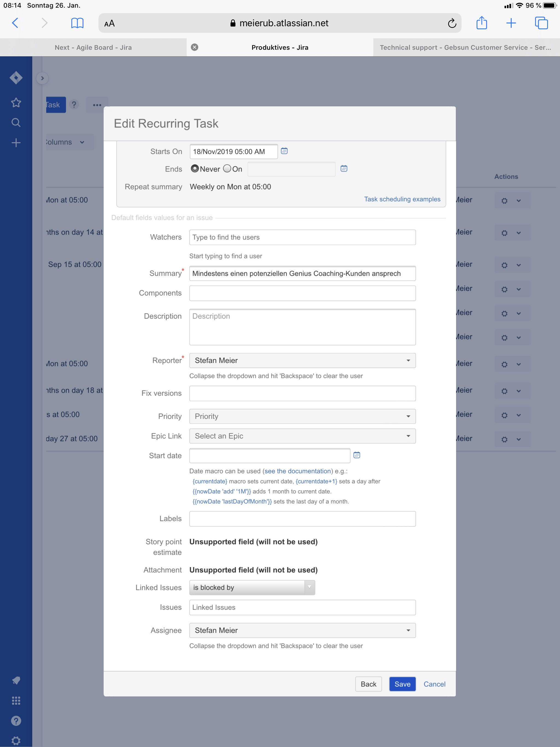This screenshot has height=747, width=560.
Task: Open the Priority dropdown
Action: click(302, 416)
